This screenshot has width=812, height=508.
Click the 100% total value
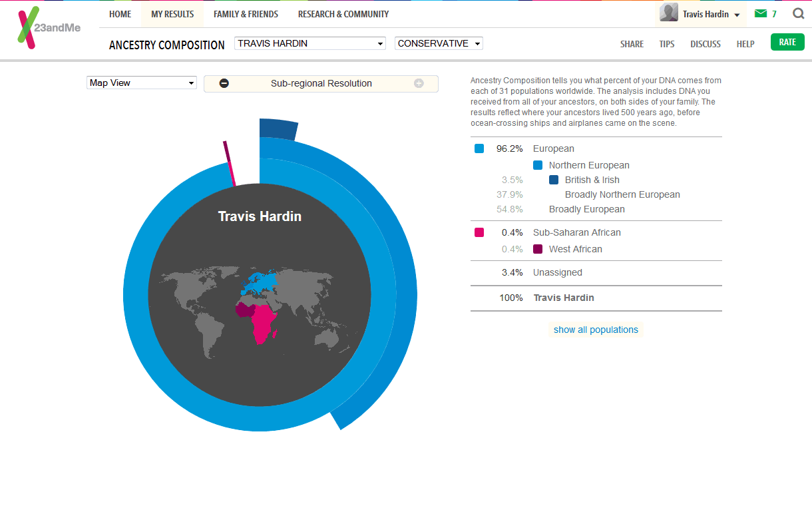tap(511, 298)
